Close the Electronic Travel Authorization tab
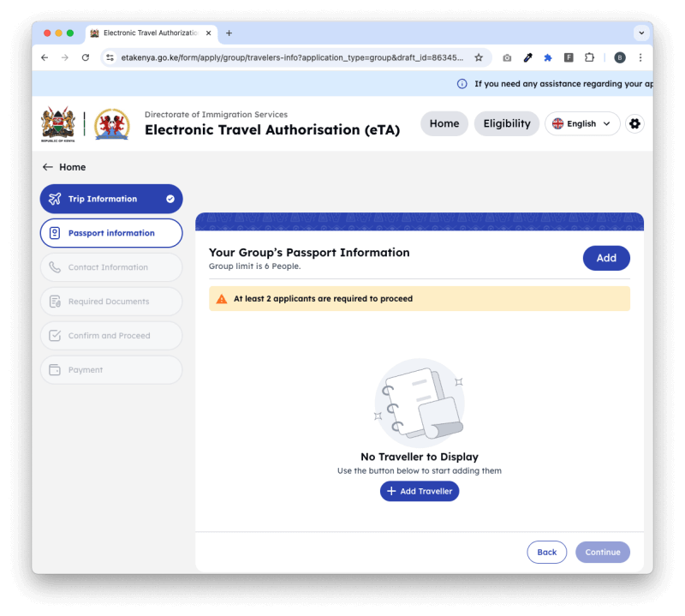Viewport: 685px width, 616px height. (x=209, y=33)
